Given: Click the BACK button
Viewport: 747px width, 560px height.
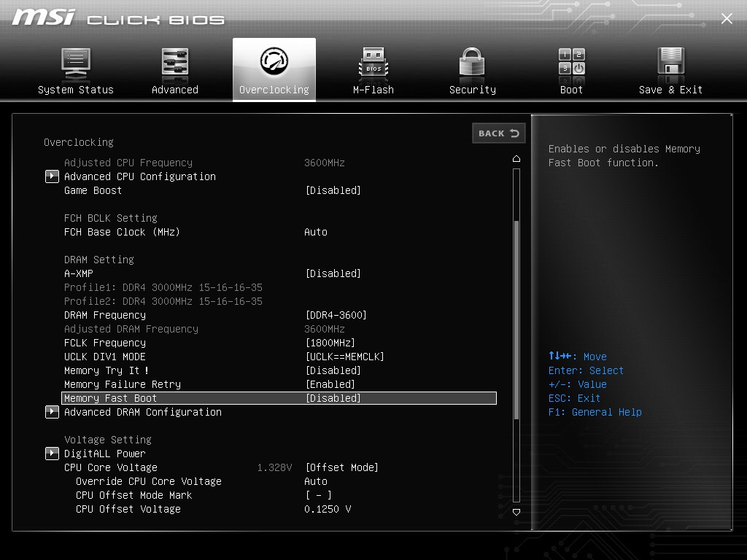Looking at the screenshot, I should (x=499, y=133).
